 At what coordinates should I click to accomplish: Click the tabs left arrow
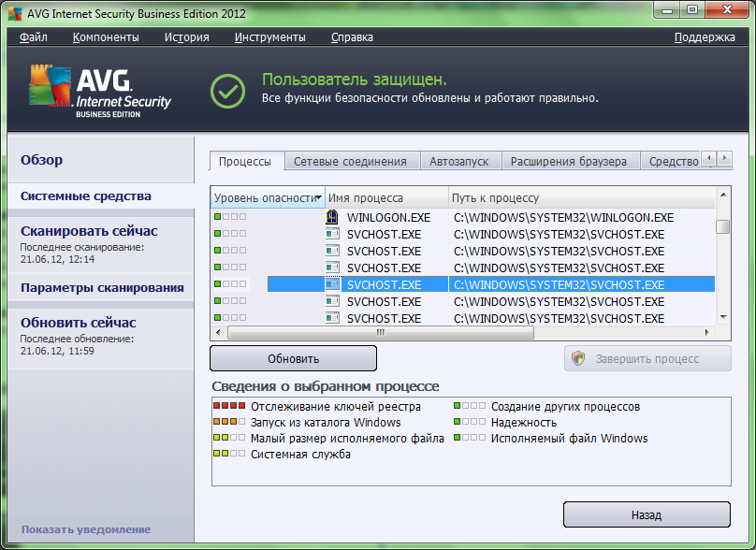pyautogui.click(x=709, y=158)
